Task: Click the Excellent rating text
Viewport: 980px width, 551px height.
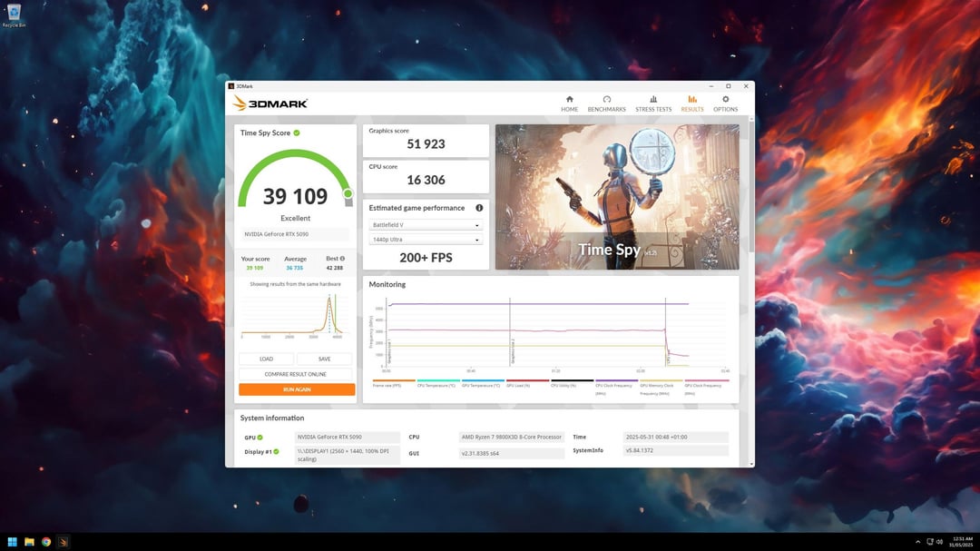Action: tap(295, 218)
